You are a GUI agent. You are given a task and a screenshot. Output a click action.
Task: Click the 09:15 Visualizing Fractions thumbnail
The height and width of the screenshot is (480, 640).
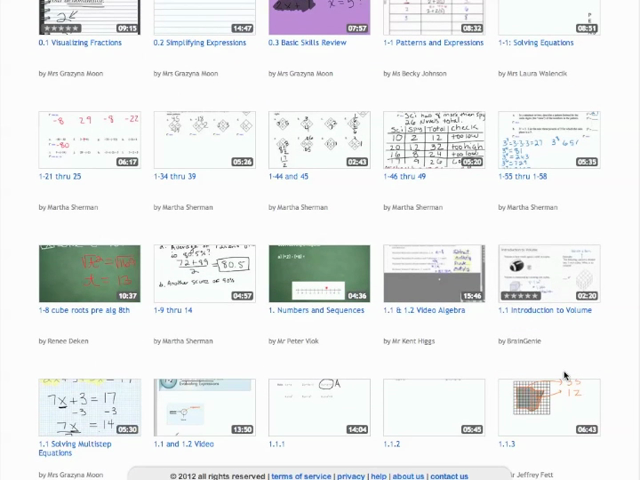coord(90,17)
